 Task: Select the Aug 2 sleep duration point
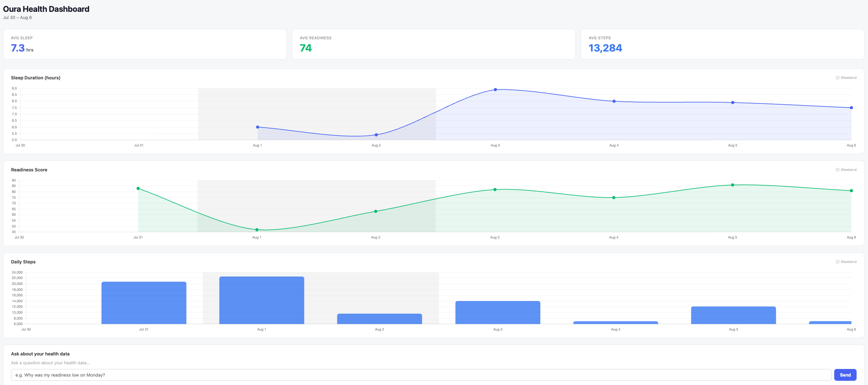click(x=376, y=135)
